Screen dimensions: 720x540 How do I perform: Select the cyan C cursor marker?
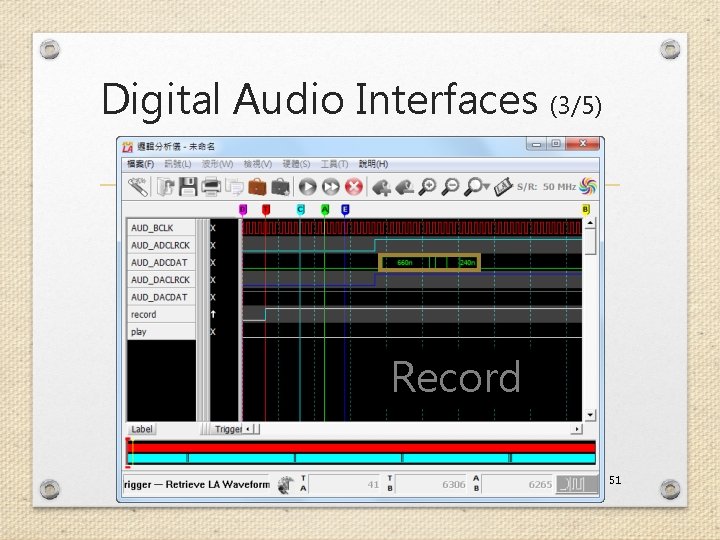pos(300,210)
